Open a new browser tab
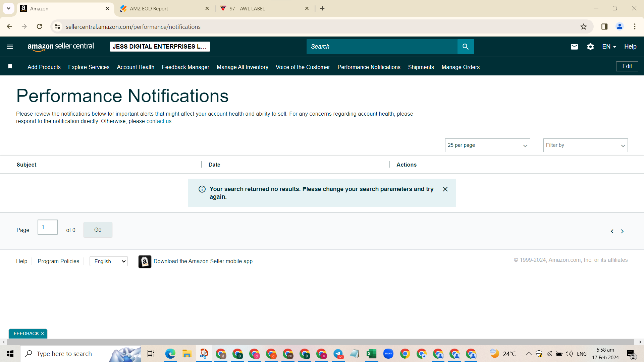644x362 pixels. pyautogui.click(x=322, y=8)
